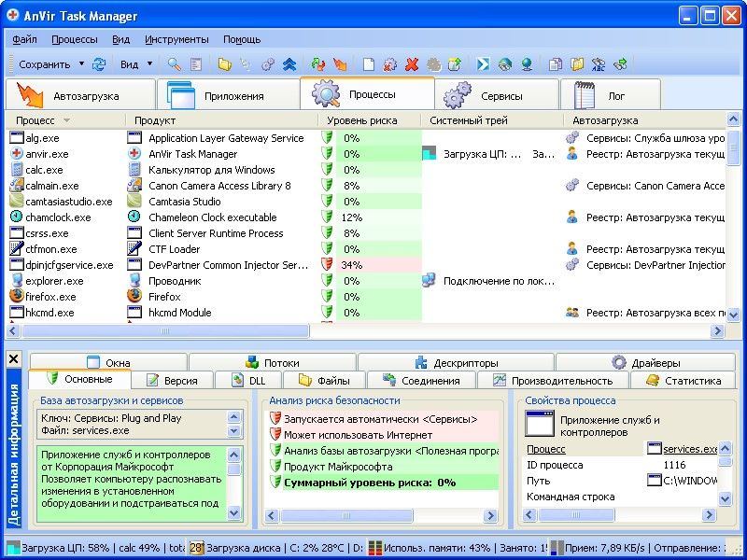The height and width of the screenshot is (560, 747).
Task: Select the dpinjcfgservice.exe process row
Action: pyautogui.click(x=365, y=265)
